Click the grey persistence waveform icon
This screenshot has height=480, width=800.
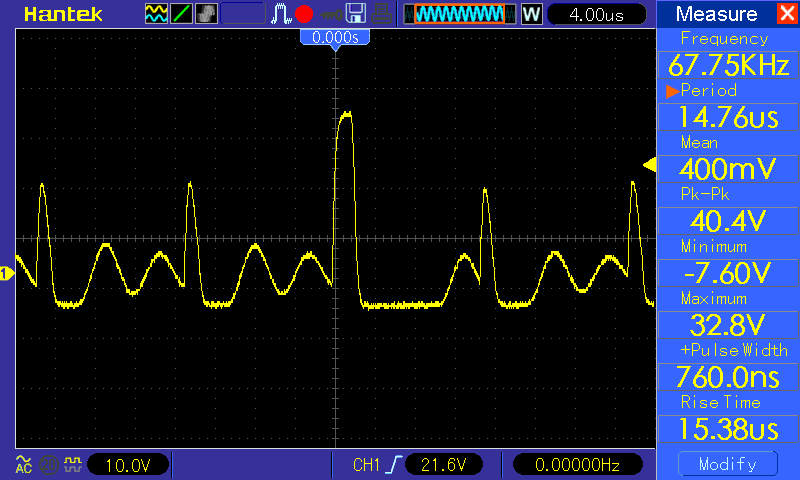click(206, 14)
